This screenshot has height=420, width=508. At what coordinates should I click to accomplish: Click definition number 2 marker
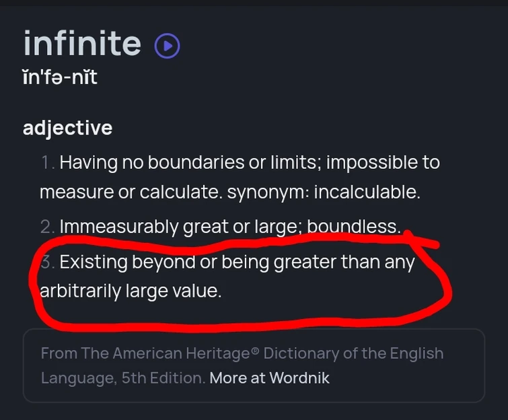[46, 228]
